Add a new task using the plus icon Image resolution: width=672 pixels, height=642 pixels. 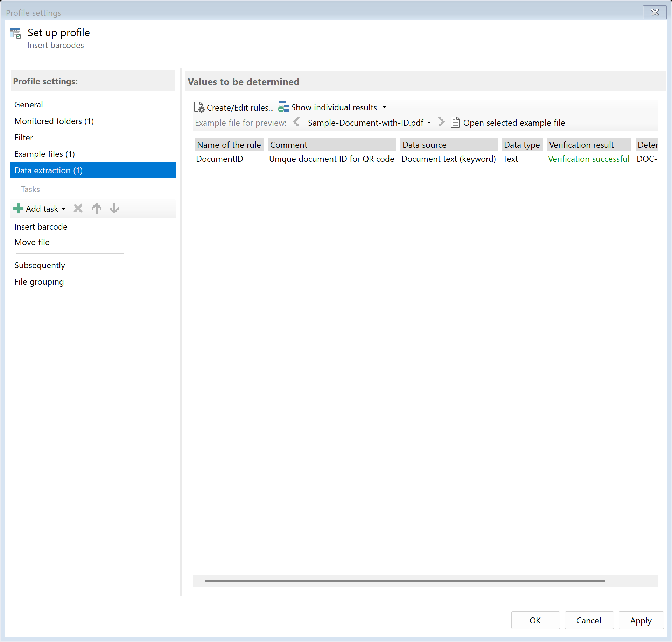(18, 208)
